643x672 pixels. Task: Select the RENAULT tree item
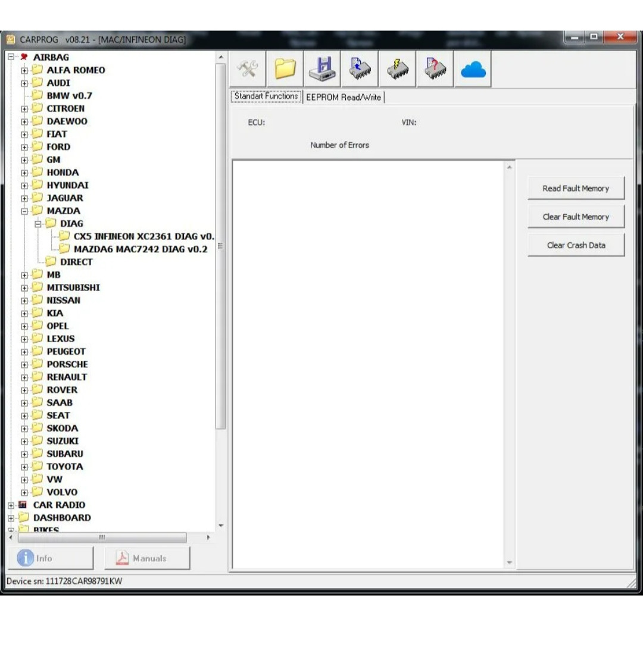[67, 377]
